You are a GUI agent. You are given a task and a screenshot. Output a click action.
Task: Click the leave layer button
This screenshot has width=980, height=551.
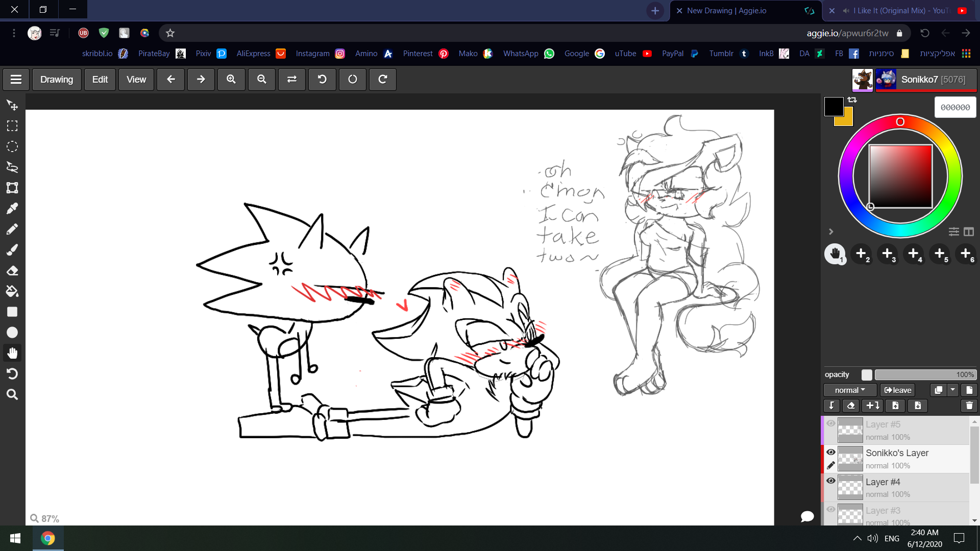[898, 390]
